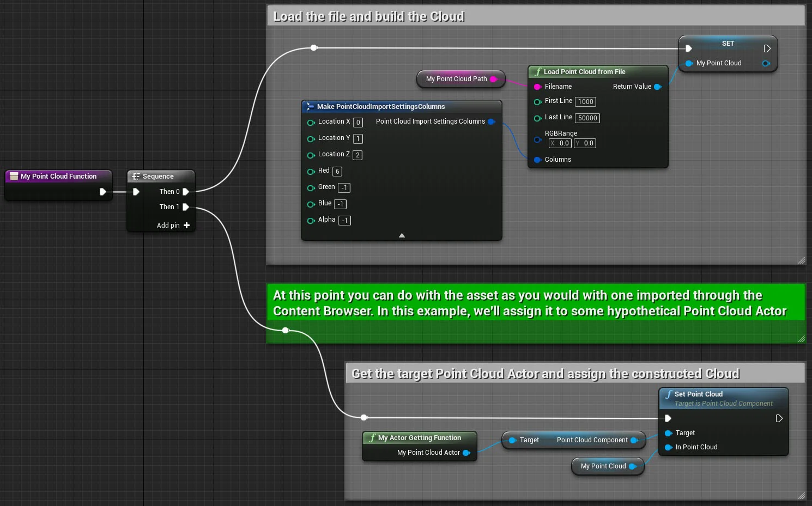This screenshot has height=506, width=812.
Task: Click the RGBRange input pin
Action: pyautogui.click(x=537, y=140)
